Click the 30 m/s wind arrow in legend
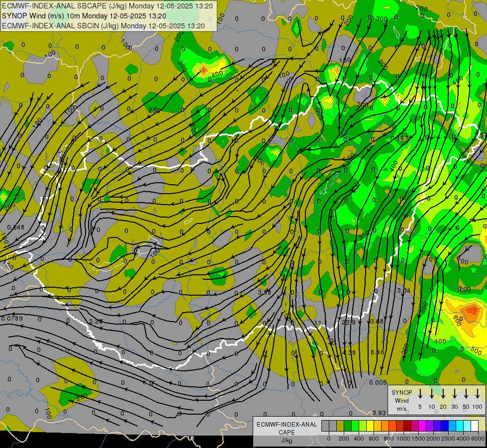The image size is (487, 448). (x=455, y=394)
